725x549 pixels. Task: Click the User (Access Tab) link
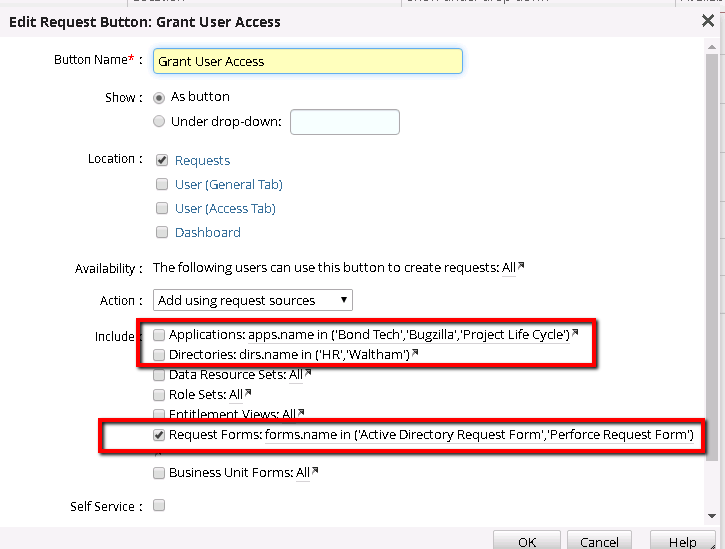[225, 208]
